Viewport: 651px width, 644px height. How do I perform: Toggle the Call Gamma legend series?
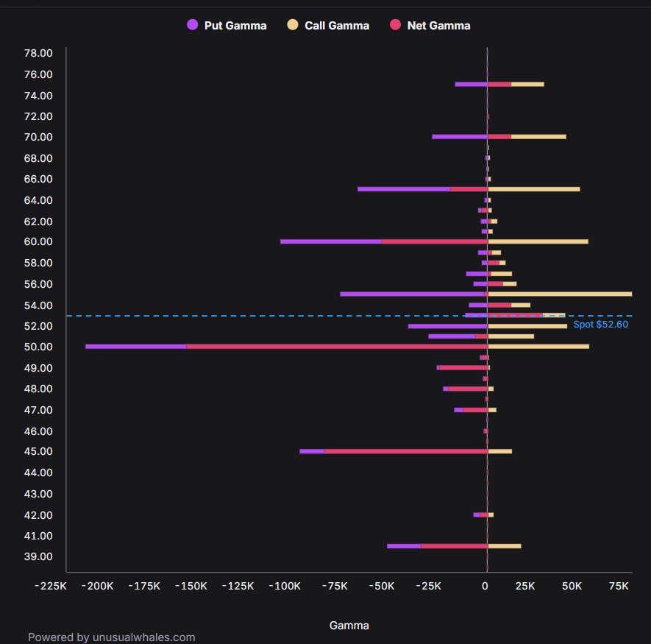(x=328, y=25)
